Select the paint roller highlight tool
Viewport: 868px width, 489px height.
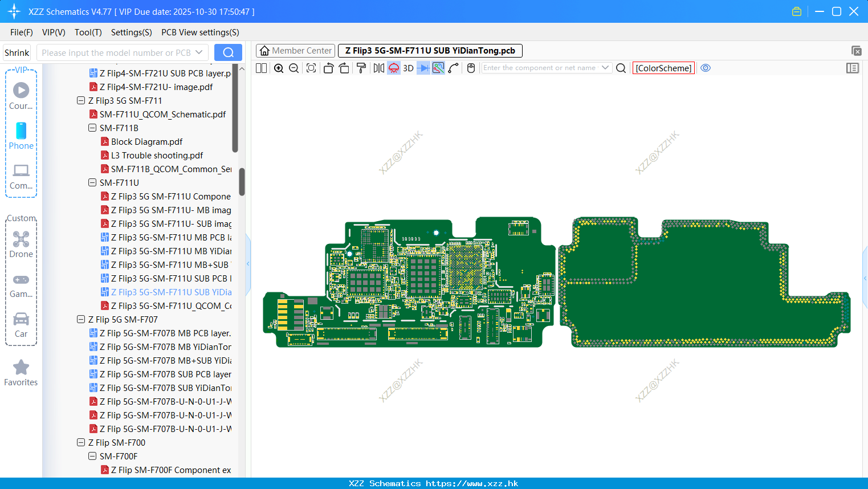[x=361, y=68]
